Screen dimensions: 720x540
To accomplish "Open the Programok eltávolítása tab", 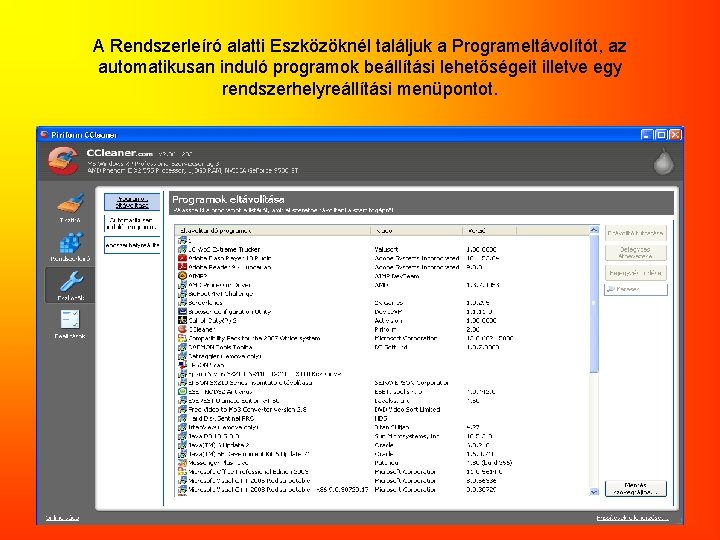I will (x=132, y=202).
